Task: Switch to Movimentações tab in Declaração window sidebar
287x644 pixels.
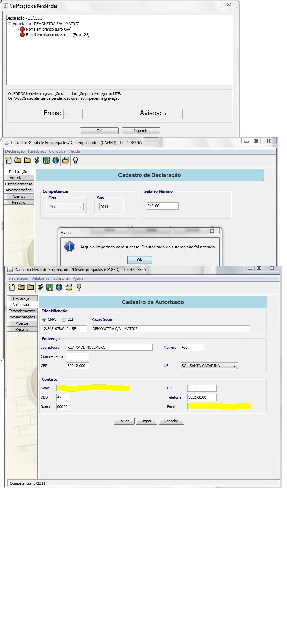Action: 19,190
